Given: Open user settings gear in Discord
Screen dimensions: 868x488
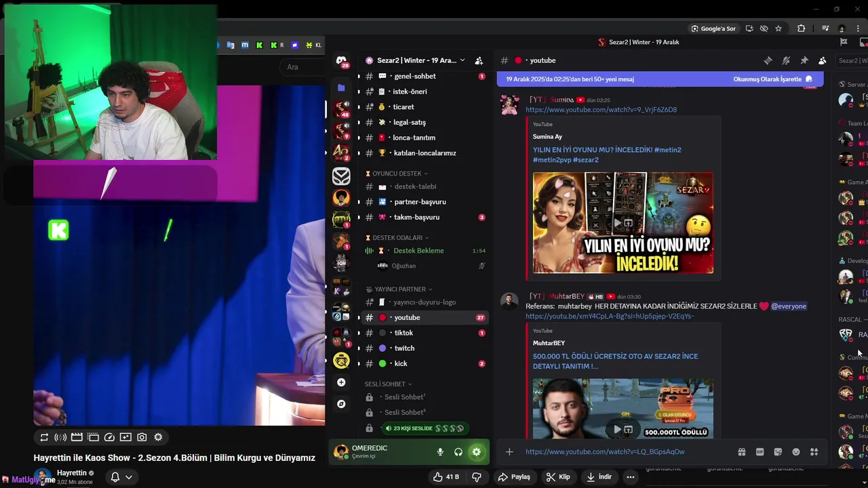Looking at the screenshot, I should tap(477, 452).
